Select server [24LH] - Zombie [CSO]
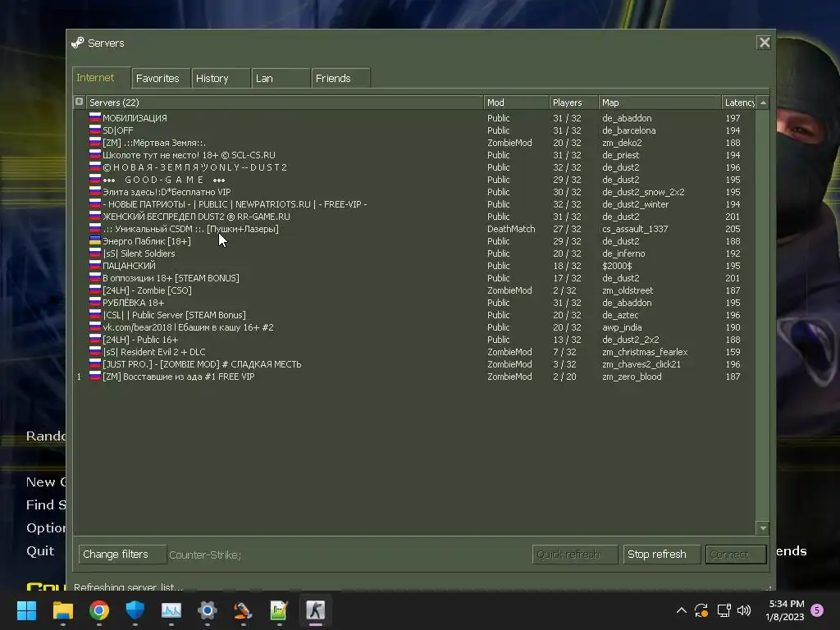840x630 pixels. click(x=414, y=290)
